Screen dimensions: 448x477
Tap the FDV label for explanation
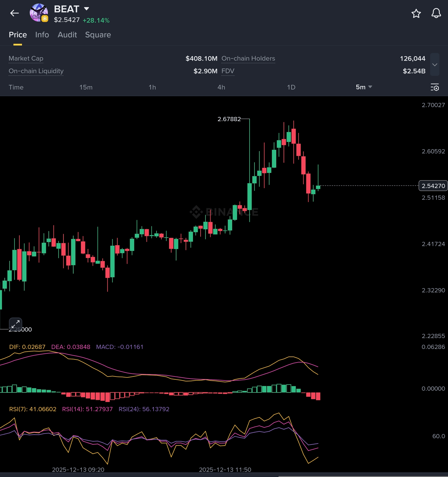[x=228, y=71]
